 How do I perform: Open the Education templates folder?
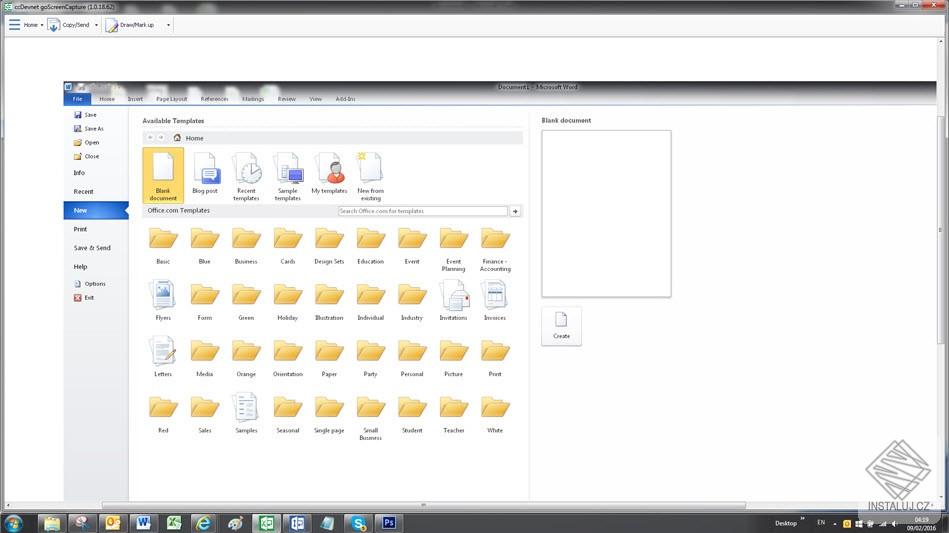tap(370, 246)
